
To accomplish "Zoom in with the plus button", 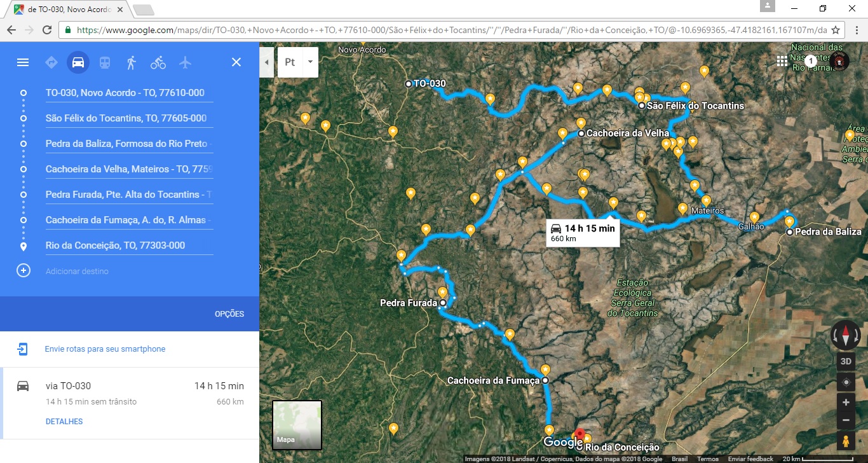I will (846, 403).
